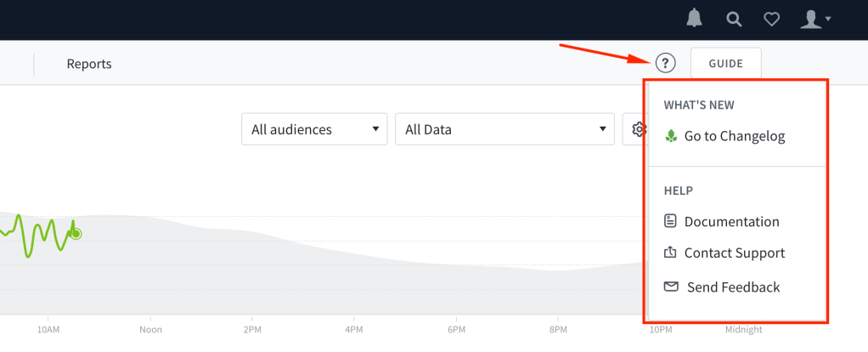Click the GUIDE button
Screen dimensions: 868x352
tap(725, 63)
